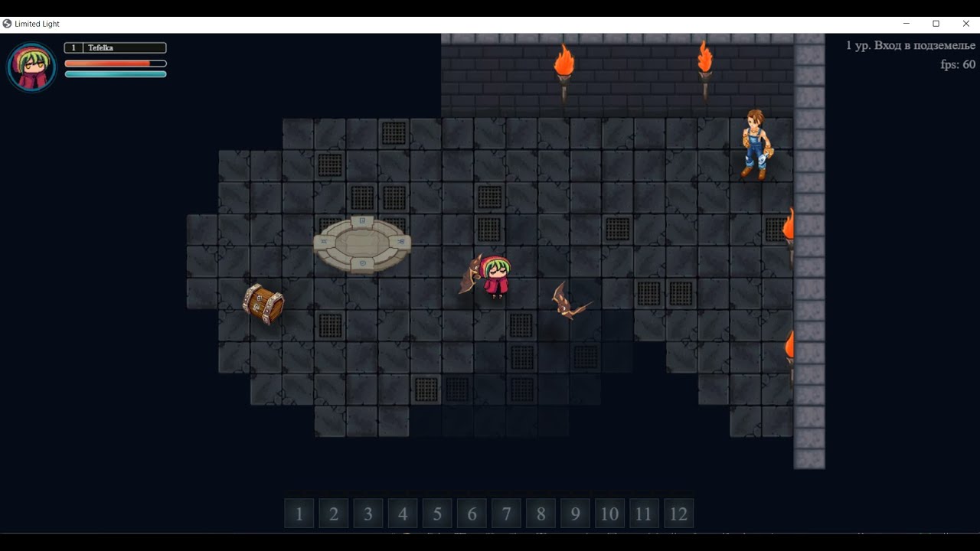Screen dimensions: 980x551
Task: Select hotbar slot 10
Action: tap(609, 514)
